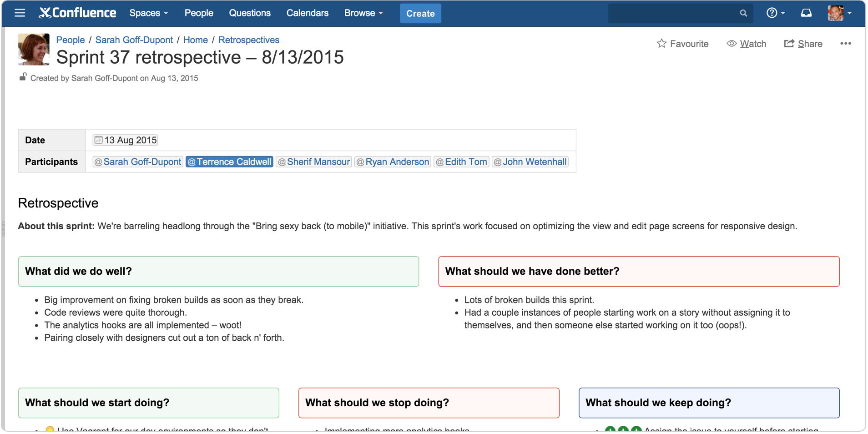The image size is (868, 434).
Task: Open the Terrence Caldwell highlighted mention
Action: pos(229,162)
